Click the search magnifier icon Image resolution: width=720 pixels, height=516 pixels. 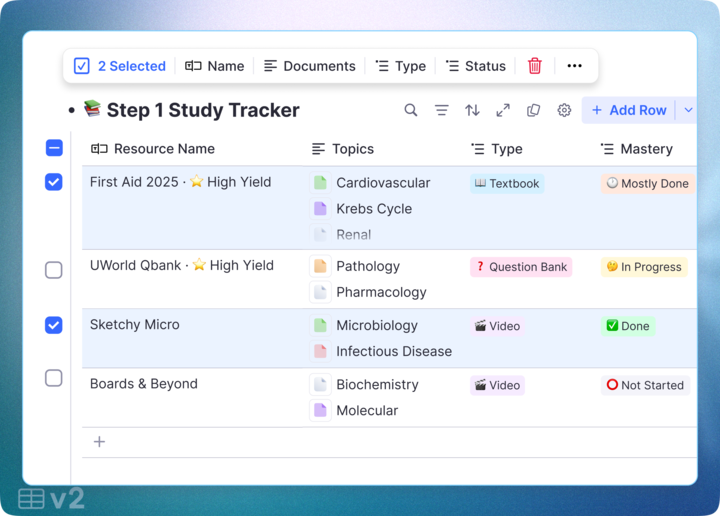coord(411,110)
